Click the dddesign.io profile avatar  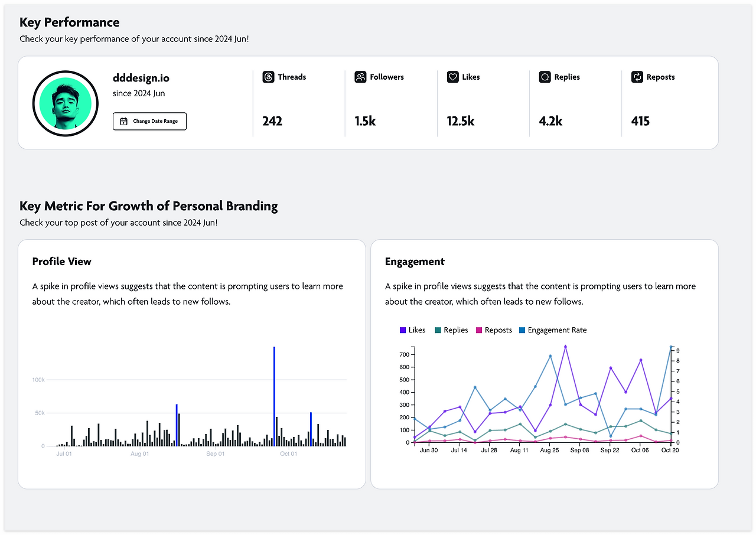coord(65,103)
